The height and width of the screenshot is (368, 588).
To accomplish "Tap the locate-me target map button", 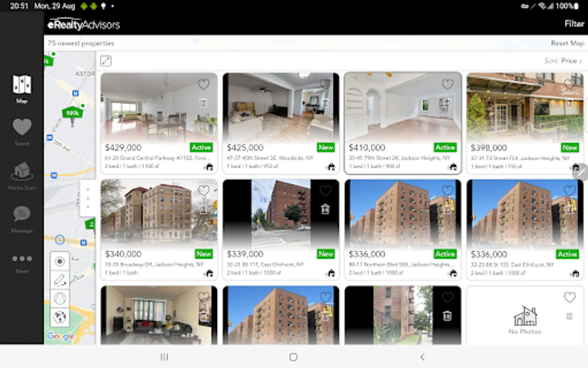I will (x=60, y=261).
